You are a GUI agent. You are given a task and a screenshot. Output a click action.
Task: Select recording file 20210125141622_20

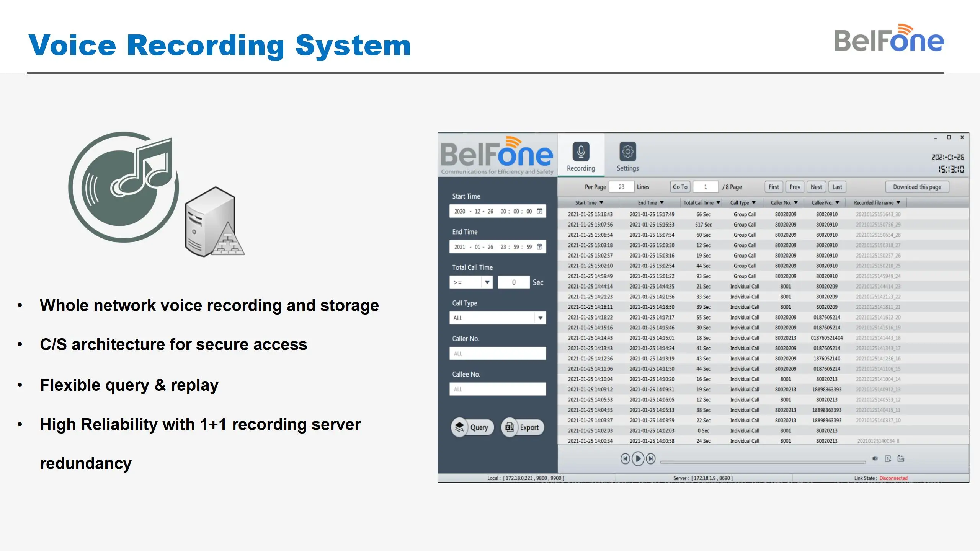click(x=878, y=317)
